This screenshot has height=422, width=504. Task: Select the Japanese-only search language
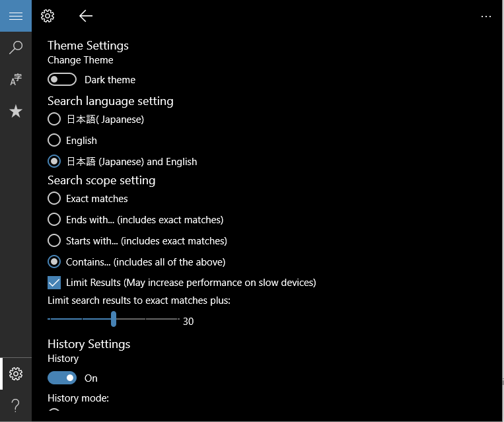[x=54, y=120]
